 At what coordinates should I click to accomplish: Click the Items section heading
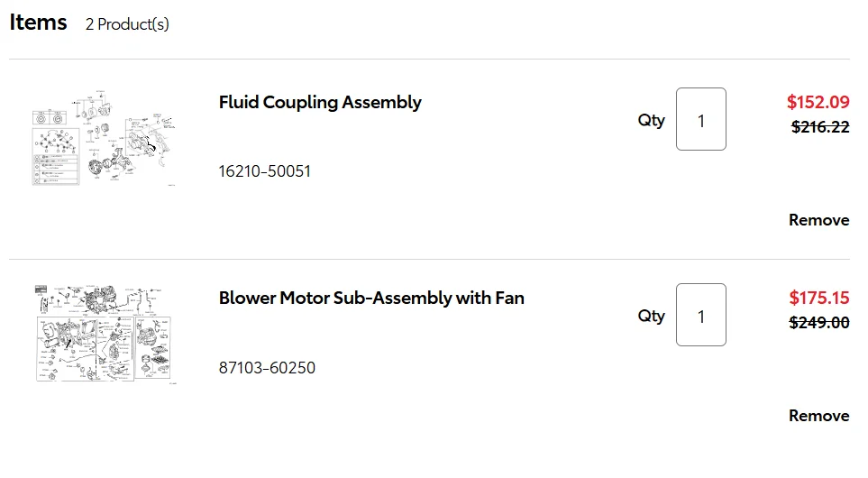(x=38, y=23)
